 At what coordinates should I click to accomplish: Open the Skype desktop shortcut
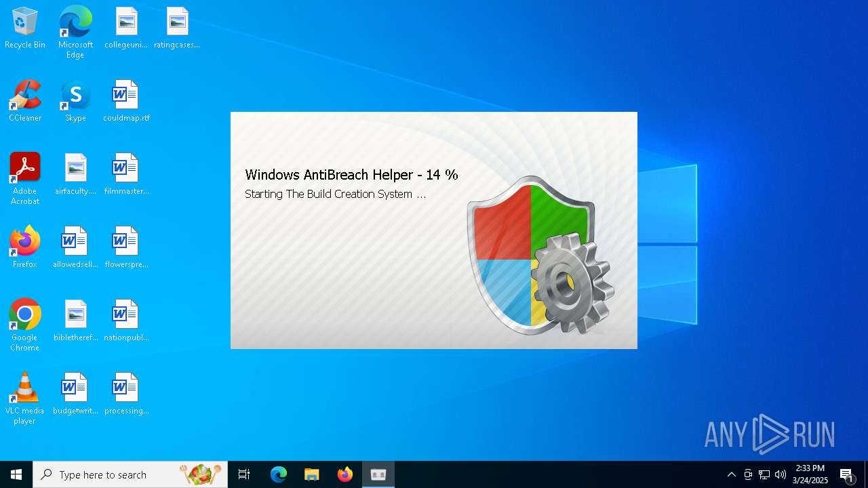coord(75,102)
